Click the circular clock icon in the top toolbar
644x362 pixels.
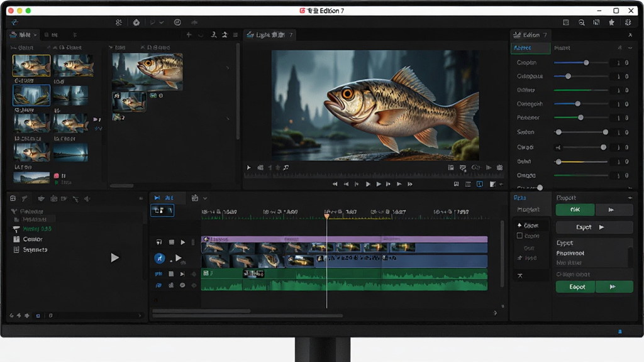[x=177, y=22]
